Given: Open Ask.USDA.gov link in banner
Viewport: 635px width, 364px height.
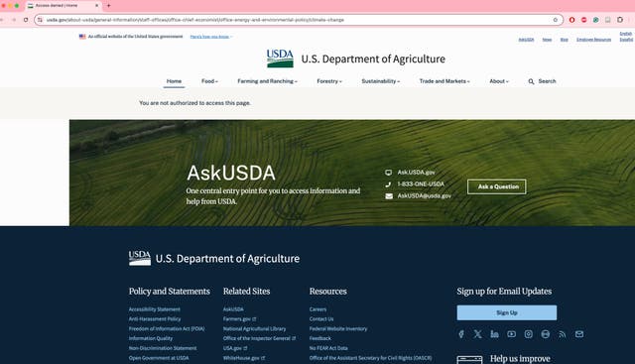Looking at the screenshot, I should click(x=416, y=172).
